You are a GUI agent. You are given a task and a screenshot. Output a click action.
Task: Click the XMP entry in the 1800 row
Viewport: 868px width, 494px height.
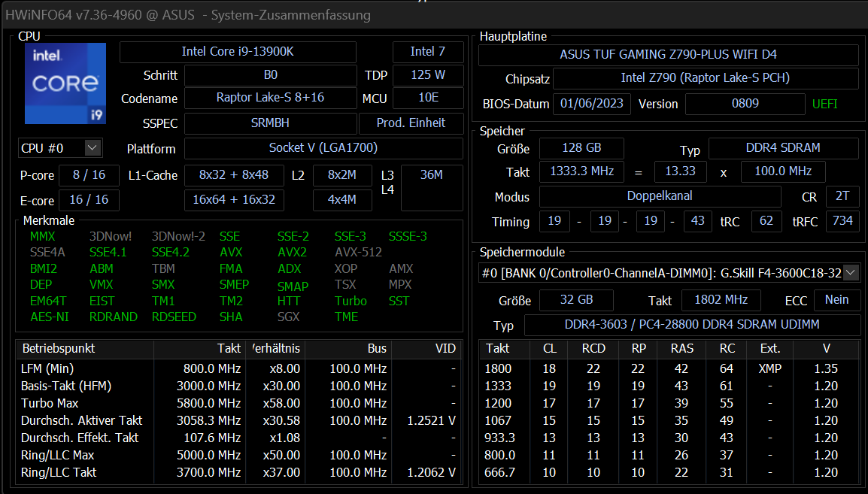[769, 369]
